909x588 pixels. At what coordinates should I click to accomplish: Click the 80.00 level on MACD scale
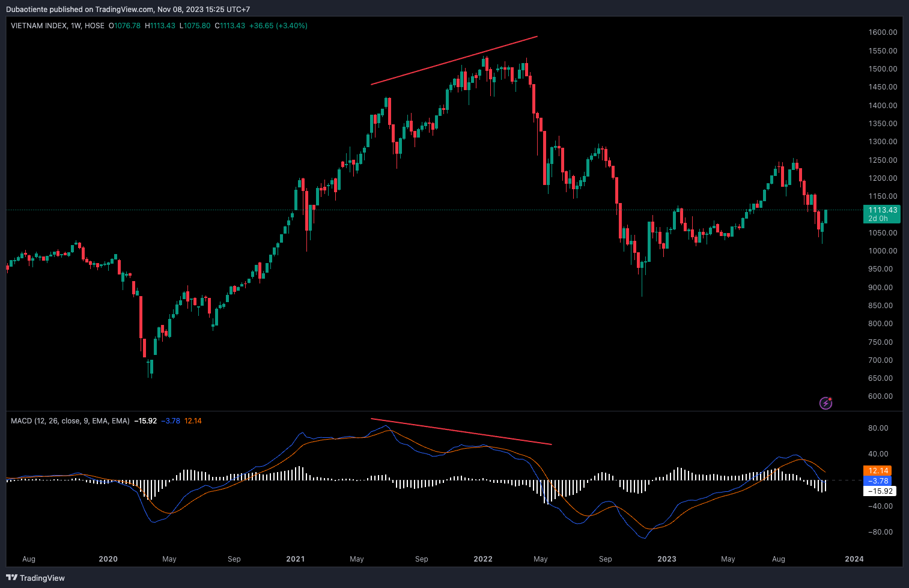click(878, 428)
